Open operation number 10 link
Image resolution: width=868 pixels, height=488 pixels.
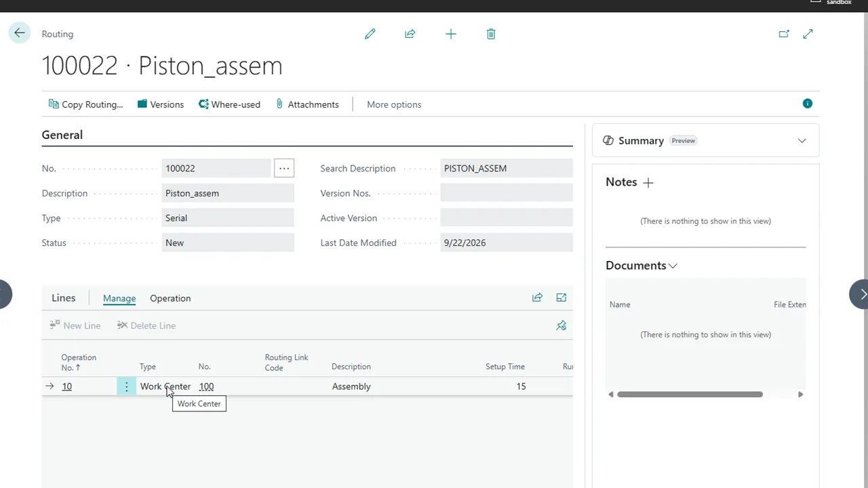tap(66, 386)
